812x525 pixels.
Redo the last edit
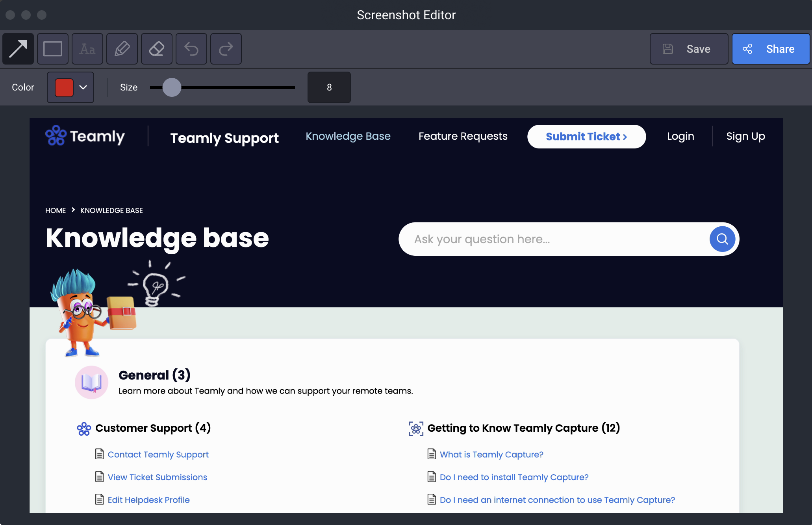click(226, 49)
